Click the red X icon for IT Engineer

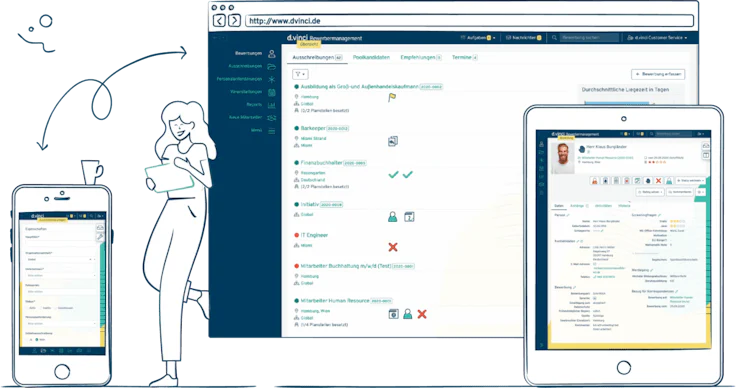393,247
